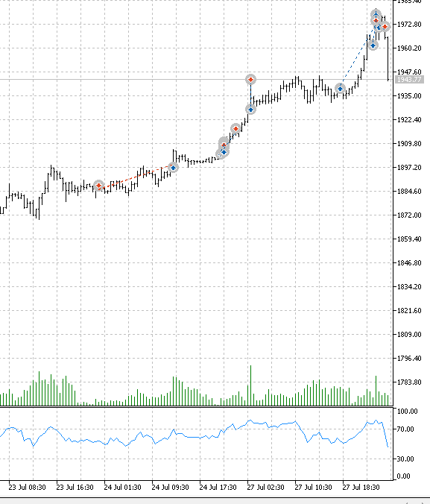Viewport: 430px width, 504px height.
Task: Click the 1922.40 price scale label
Action: [409, 119]
